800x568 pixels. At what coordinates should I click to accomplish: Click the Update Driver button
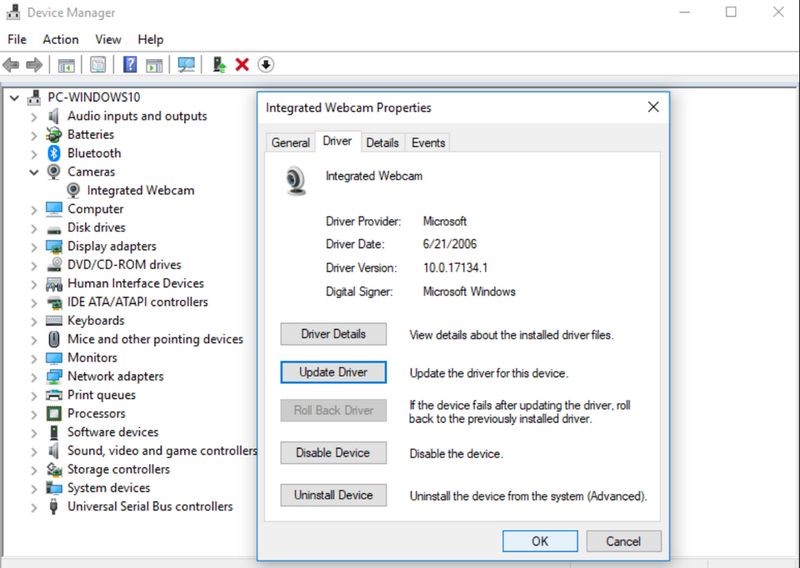[x=333, y=373]
